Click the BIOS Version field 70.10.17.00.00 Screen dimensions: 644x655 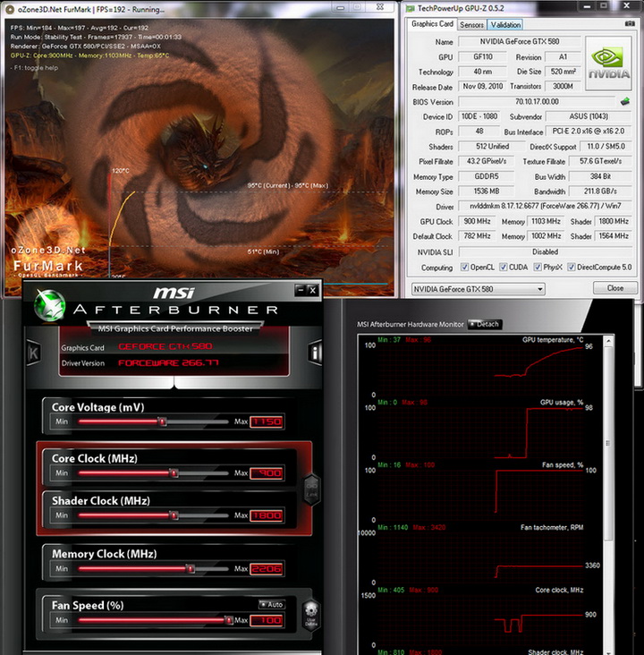click(x=537, y=101)
